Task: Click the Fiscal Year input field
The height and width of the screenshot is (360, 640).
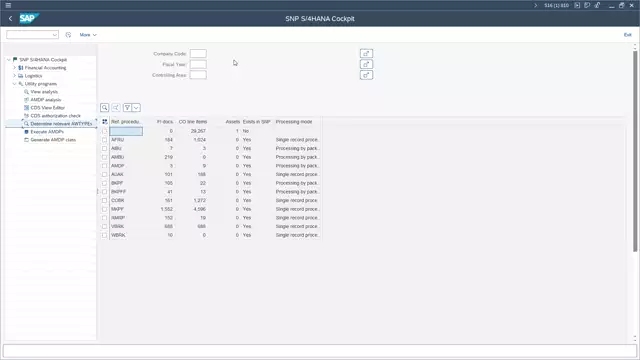Action: [198, 64]
